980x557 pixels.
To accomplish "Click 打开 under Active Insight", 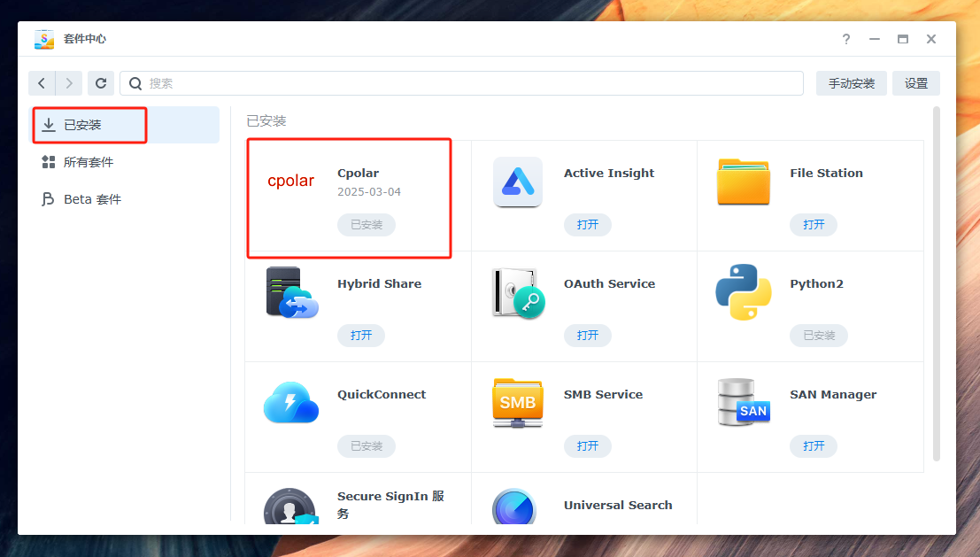I will (x=588, y=224).
